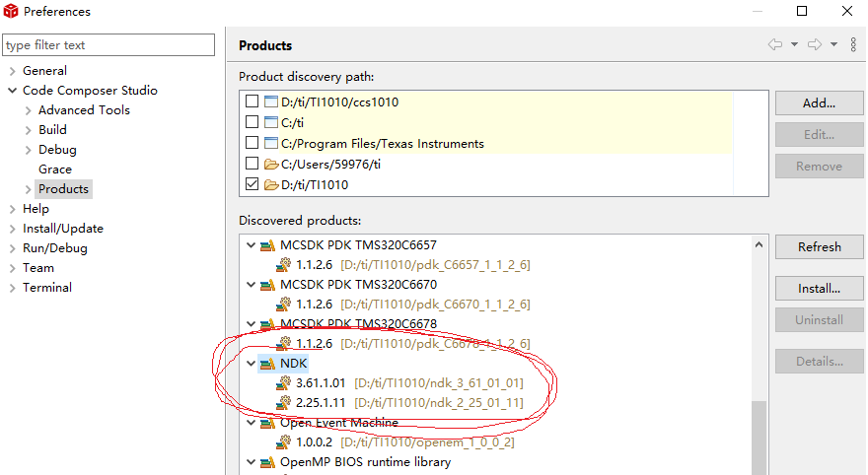
Task: Select Grace in the preferences tree
Action: coord(55,170)
